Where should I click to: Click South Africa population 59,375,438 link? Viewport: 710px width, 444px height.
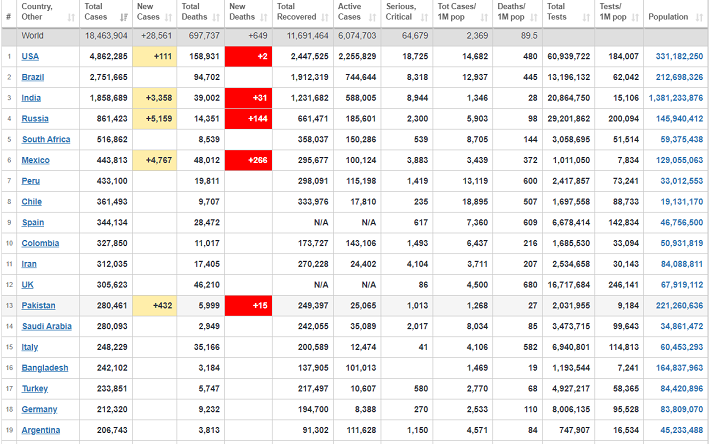681,139
